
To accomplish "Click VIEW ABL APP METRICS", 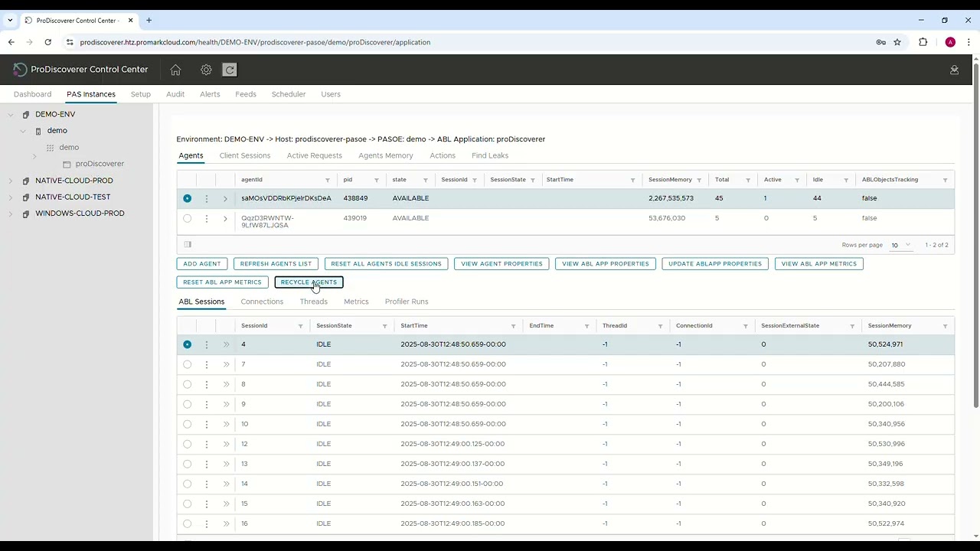I will pos(819,263).
